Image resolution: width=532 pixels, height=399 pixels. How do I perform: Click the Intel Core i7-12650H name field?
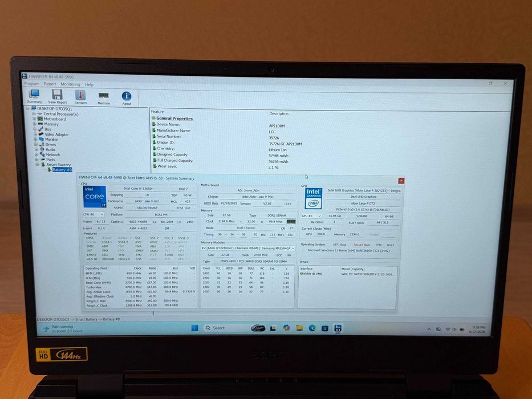coord(139,188)
